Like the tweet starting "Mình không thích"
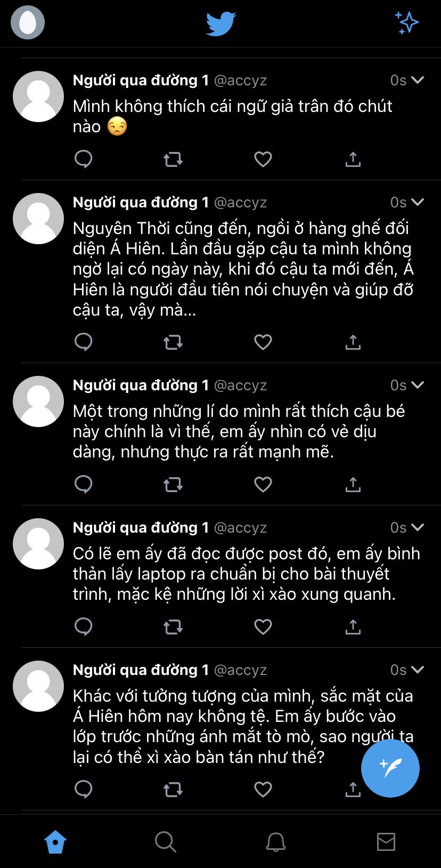This screenshot has height=868, width=441. tap(263, 159)
